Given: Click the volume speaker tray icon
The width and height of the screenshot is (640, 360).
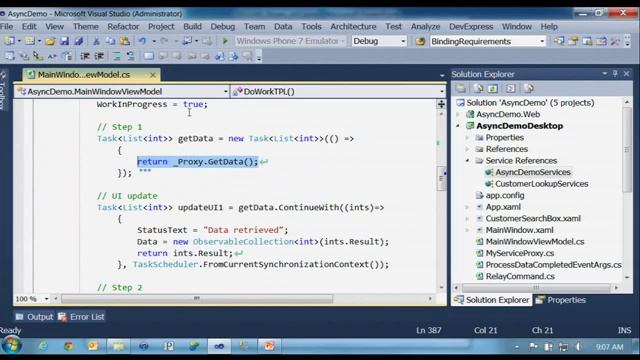Looking at the screenshot, I should [579, 347].
